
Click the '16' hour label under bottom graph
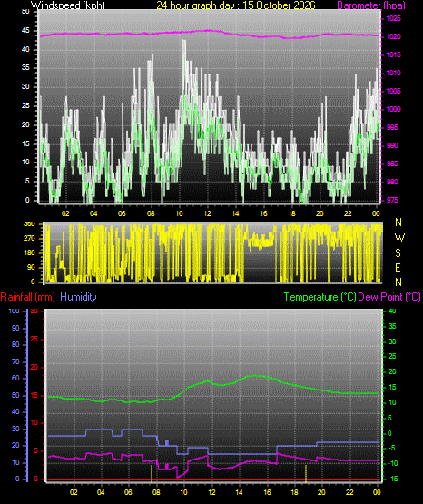pos(267,492)
